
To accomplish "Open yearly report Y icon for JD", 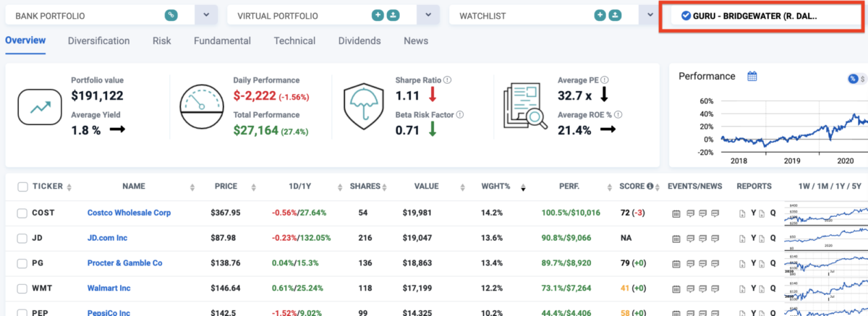I will [753, 239].
